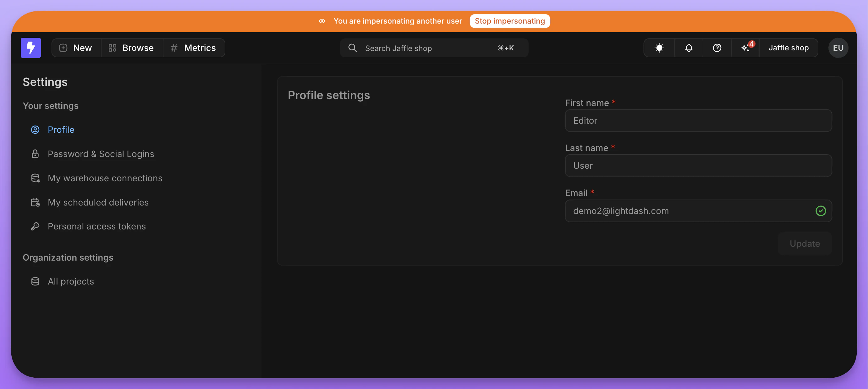Click the eye icon in the impersonation banner

tap(322, 21)
